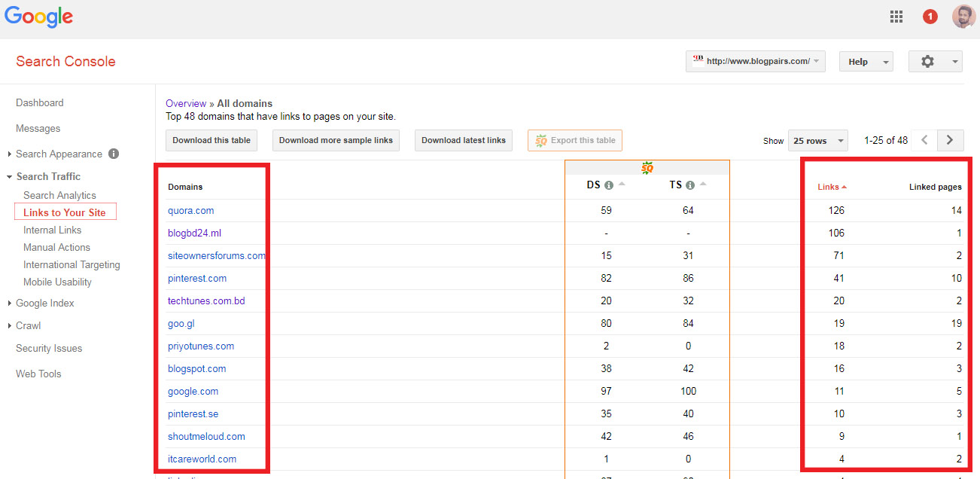The width and height of the screenshot is (980, 479).
Task: Open the techtunes.com.bd link
Action: (x=206, y=301)
